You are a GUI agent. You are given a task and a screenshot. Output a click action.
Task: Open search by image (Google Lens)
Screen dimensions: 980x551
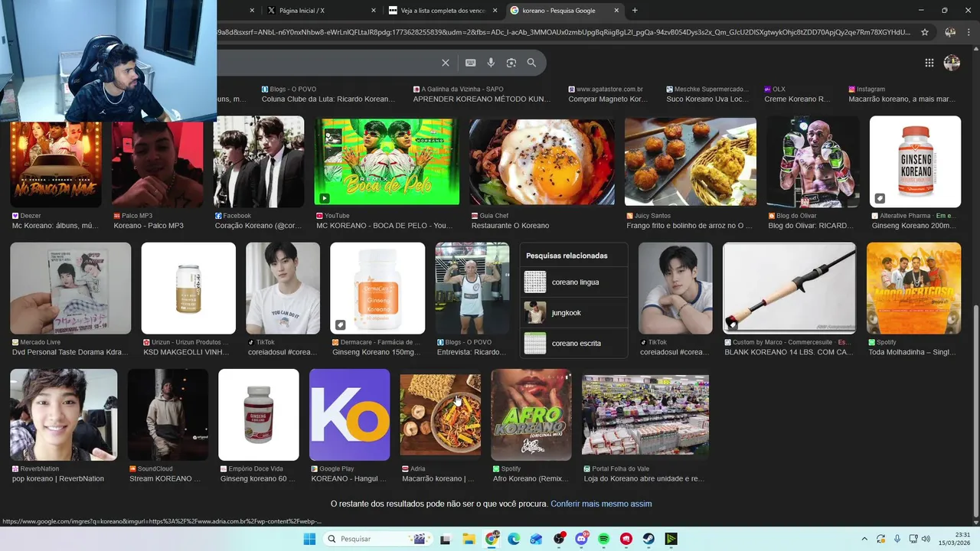(511, 63)
